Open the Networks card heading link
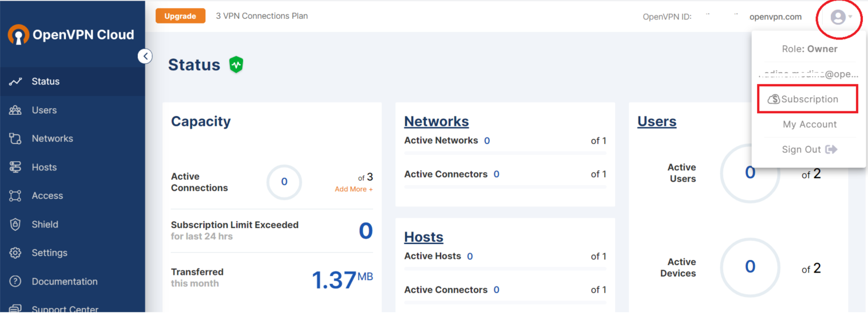This screenshot has width=868, height=316. point(436,121)
